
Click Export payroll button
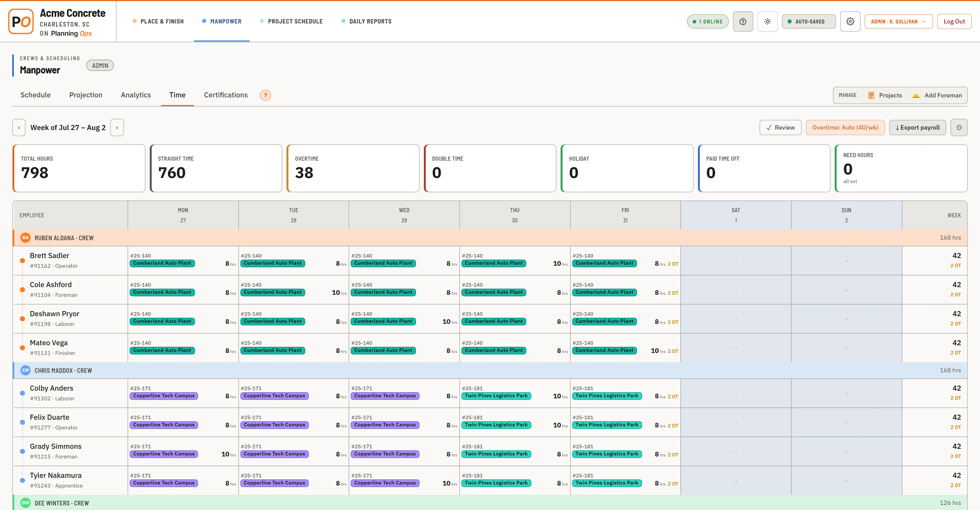coord(917,128)
